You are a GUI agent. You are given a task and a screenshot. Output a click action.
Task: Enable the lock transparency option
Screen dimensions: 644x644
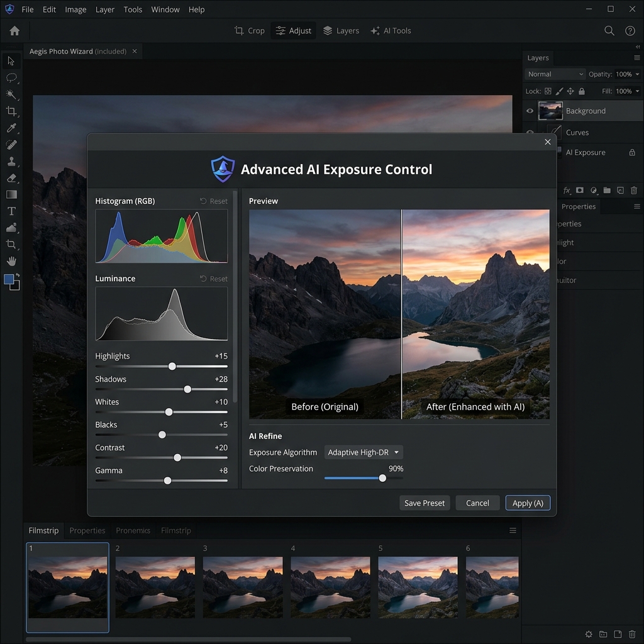pos(547,91)
